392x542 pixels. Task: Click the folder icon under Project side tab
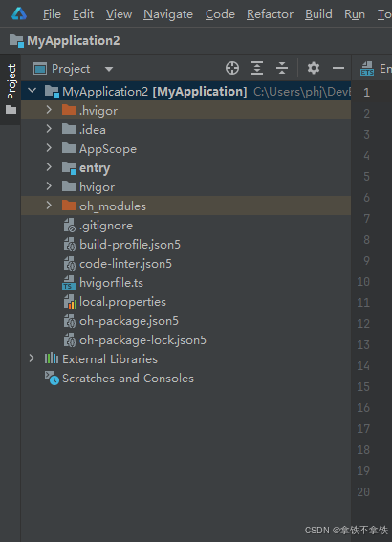coord(11,110)
